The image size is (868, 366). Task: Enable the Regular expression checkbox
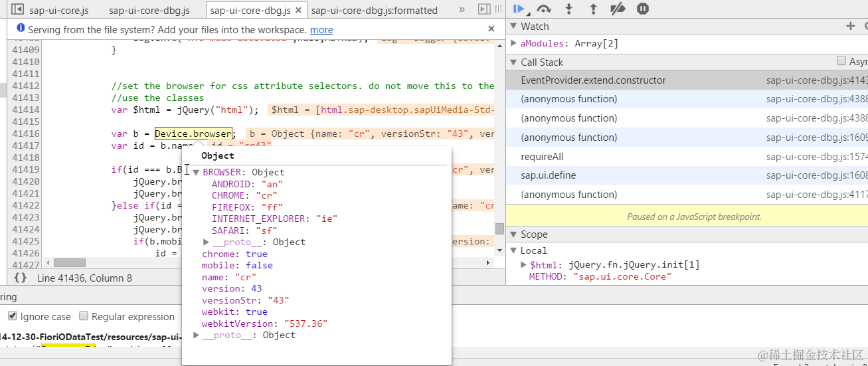84,316
